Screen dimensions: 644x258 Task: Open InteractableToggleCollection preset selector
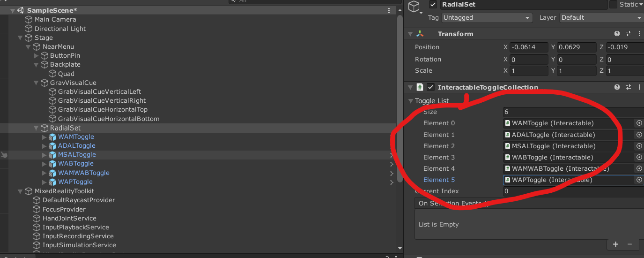click(628, 87)
